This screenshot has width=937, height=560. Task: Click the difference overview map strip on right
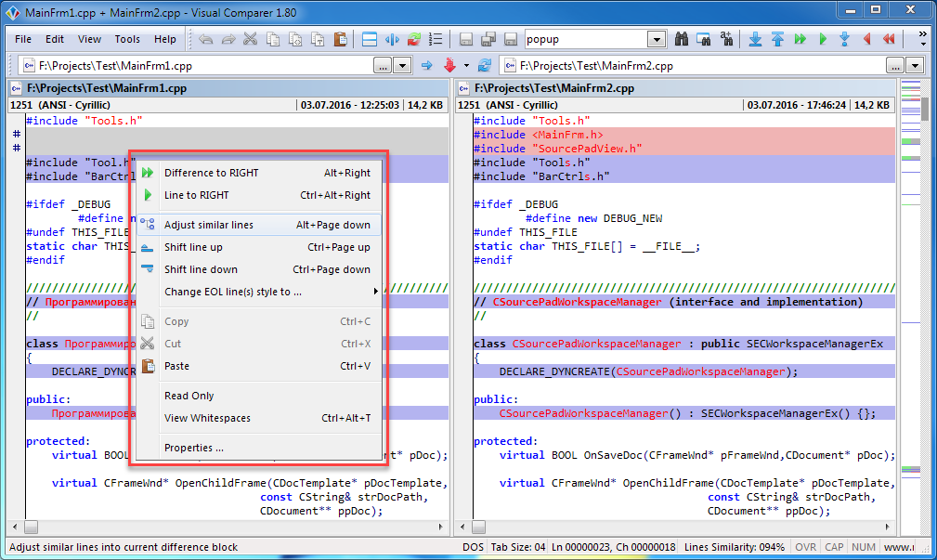tap(910, 279)
